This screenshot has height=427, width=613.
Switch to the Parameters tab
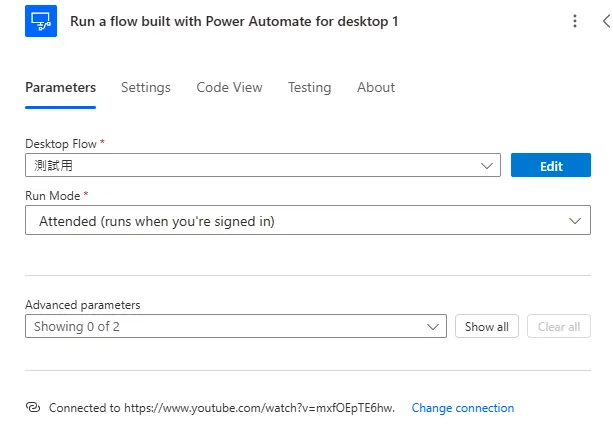pyautogui.click(x=60, y=88)
